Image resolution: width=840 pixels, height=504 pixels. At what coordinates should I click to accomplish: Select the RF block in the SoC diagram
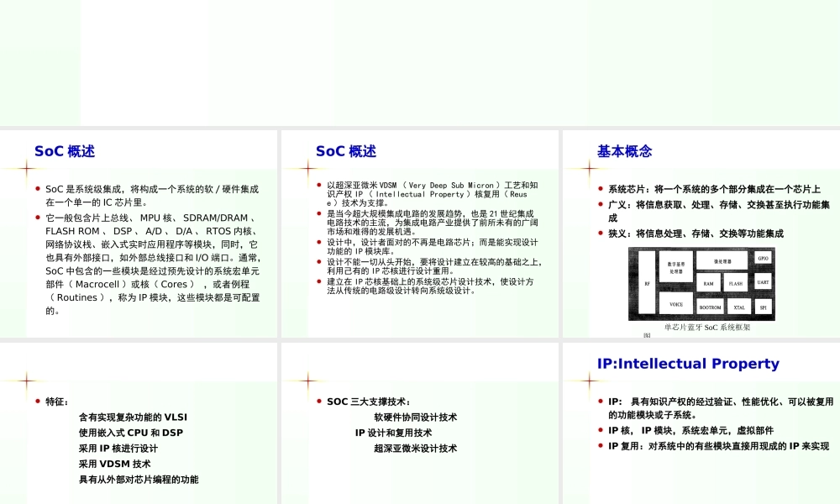click(647, 284)
